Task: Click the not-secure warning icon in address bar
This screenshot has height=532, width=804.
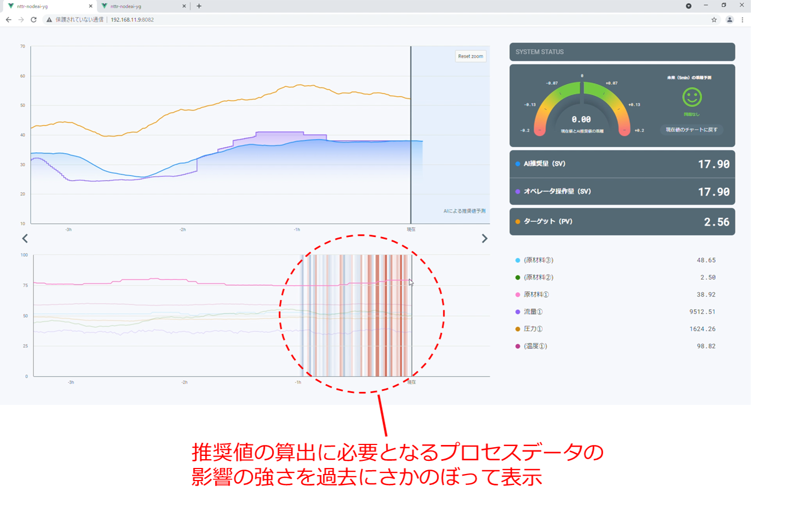Action: click(49, 20)
